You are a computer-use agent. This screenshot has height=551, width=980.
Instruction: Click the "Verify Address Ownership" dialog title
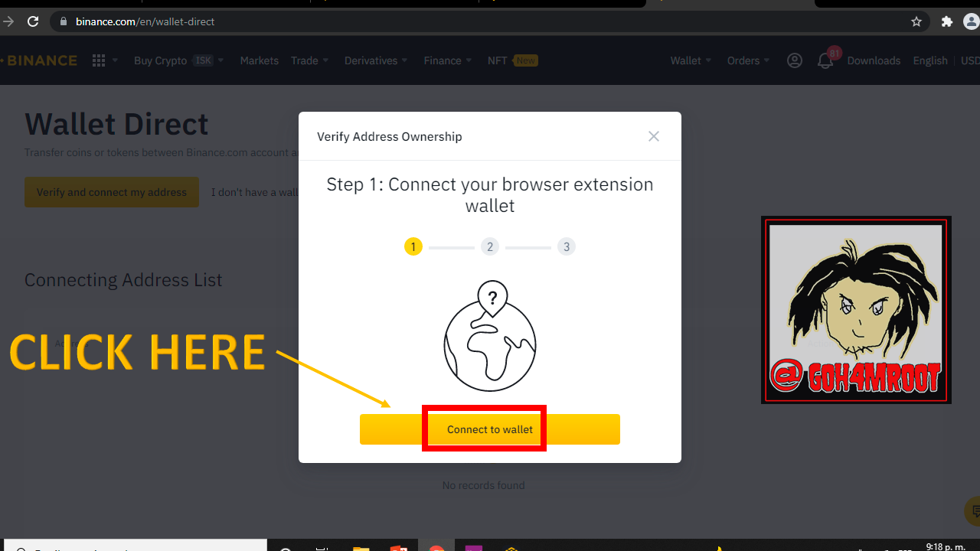390,136
